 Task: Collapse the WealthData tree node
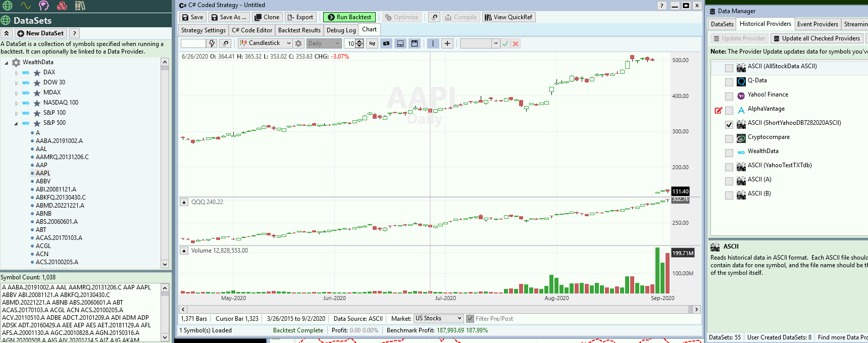(x=6, y=63)
